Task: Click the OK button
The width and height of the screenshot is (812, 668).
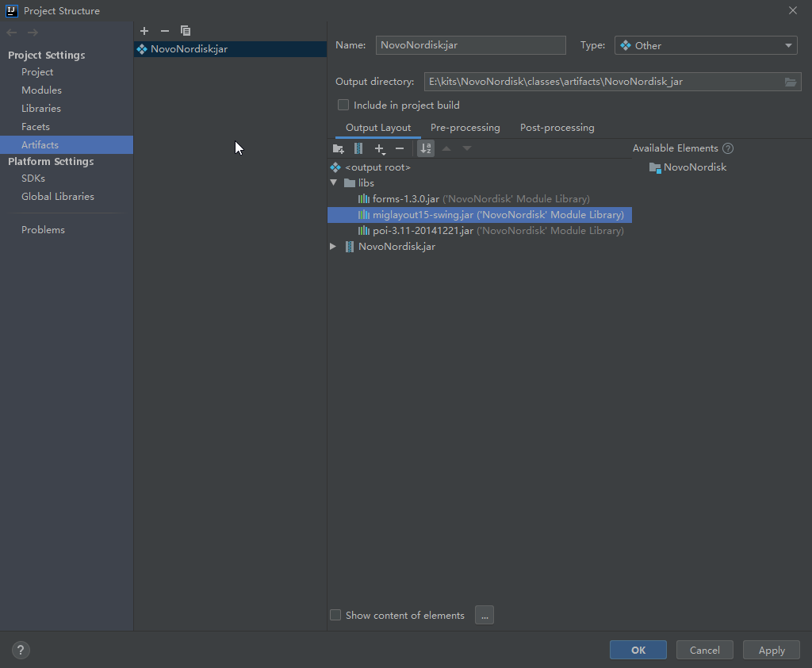Action: pos(638,650)
